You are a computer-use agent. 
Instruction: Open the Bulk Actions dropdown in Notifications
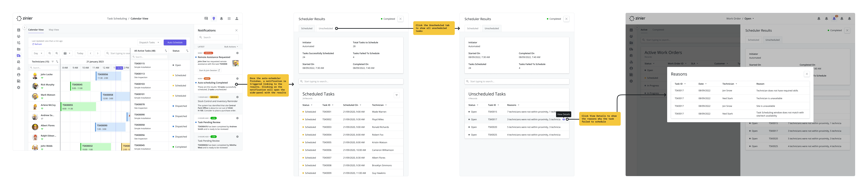tap(231, 47)
